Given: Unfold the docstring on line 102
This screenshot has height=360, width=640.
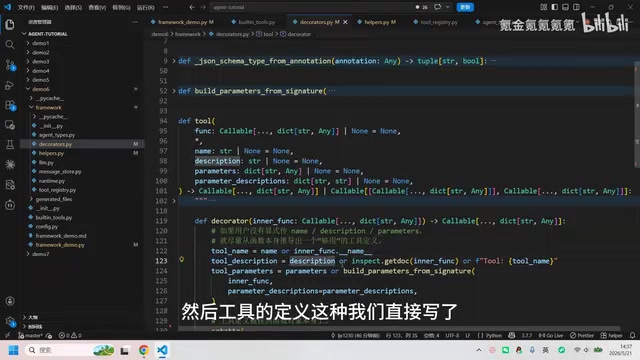Looking at the screenshot, I should pos(174,201).
